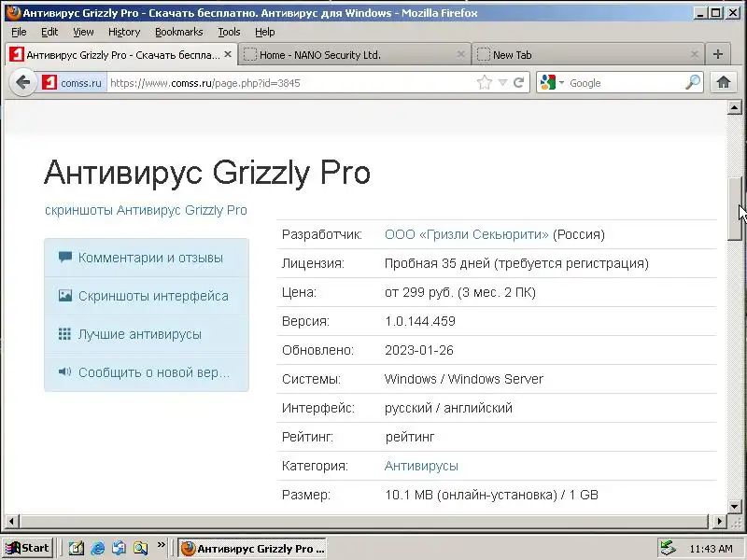747x560 pixels.
Task: Click the third quick launch icon
Action: click(119, 548)
